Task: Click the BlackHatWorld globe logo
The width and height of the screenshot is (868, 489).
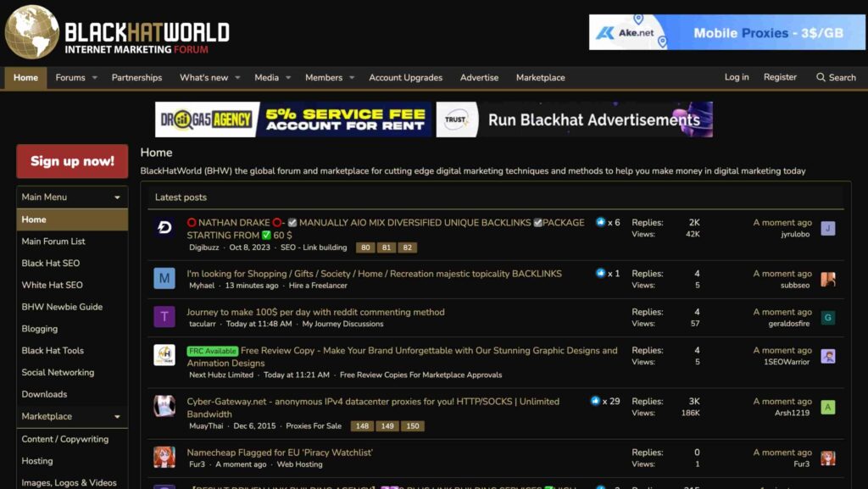Action: [x=31, y=32]
